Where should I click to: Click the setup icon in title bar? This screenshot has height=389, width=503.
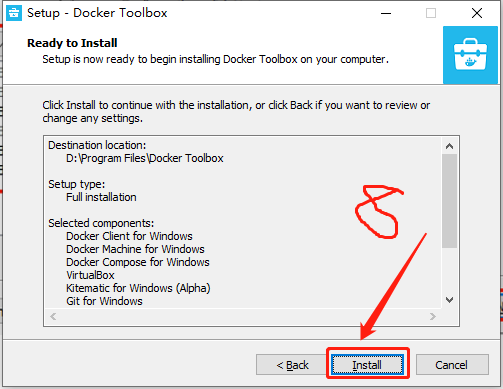(14, 13)
